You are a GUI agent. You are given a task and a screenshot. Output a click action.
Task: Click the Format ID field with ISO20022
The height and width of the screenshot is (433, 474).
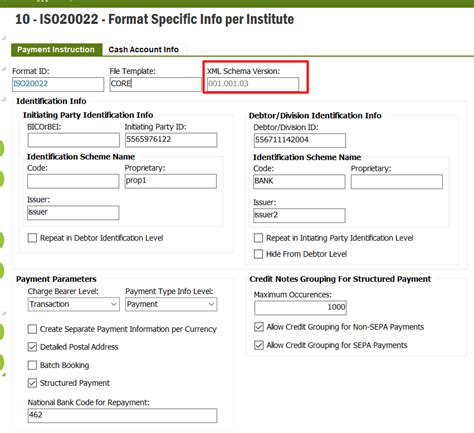pos(58,84)
